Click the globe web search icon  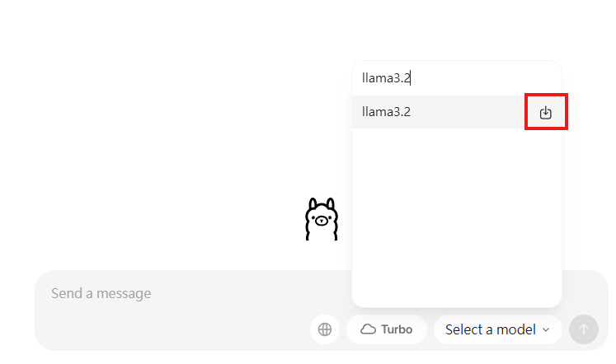tap(325, 329)
